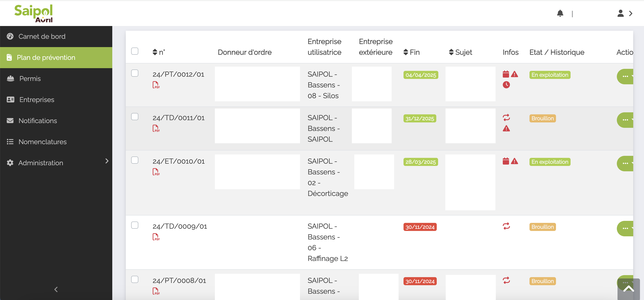The width and height of the screenshot is (644, 300).
Task: Click the renewal arrows icon on row 24/TD/0009/01
Action: tap(506, 226)
